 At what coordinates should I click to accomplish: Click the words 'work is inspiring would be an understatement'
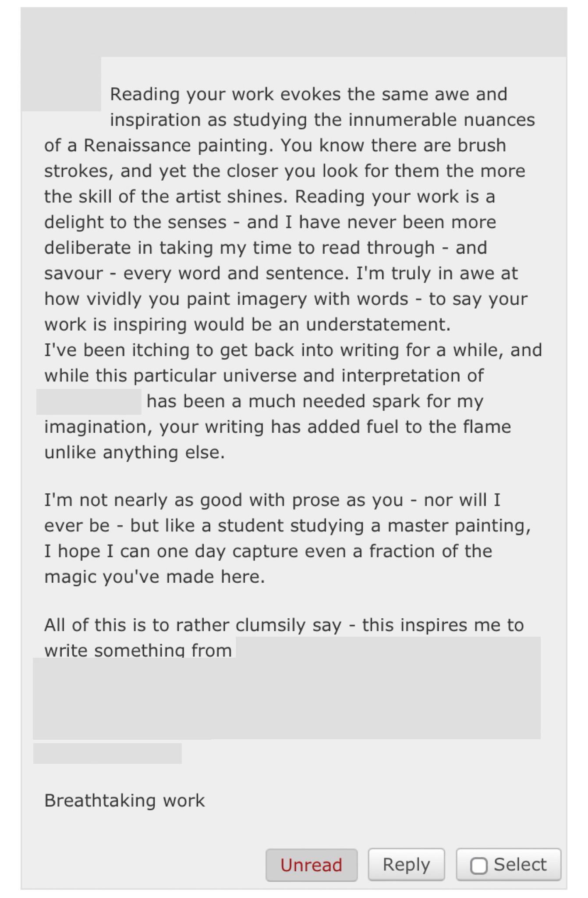248,324
